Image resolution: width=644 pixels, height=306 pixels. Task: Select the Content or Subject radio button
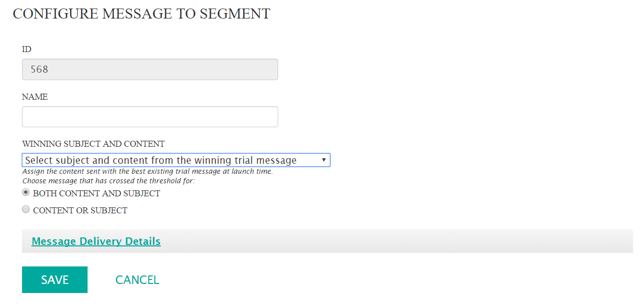pyautogui.click(x=26, y=210)
